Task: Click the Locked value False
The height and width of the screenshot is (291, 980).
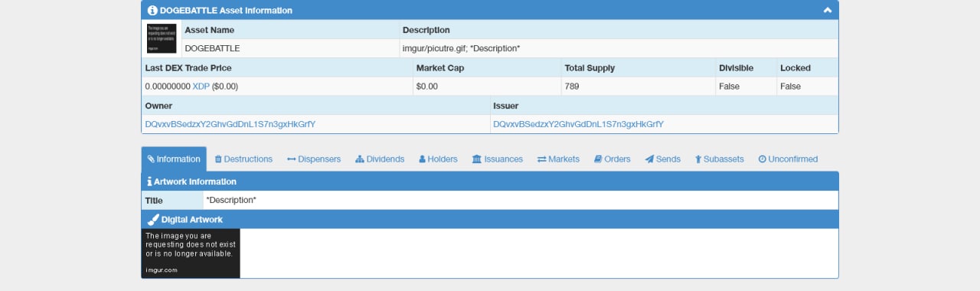Action: point(791,87)
